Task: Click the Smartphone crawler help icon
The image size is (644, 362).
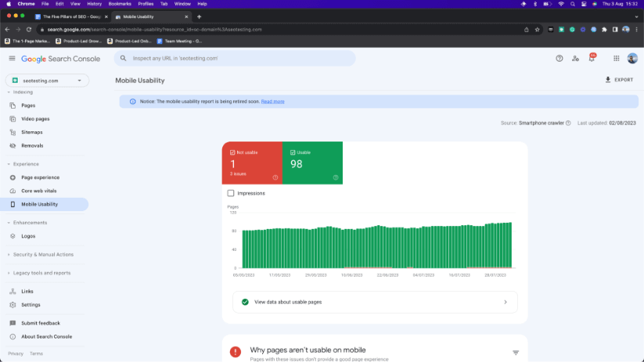Action: 568,123
